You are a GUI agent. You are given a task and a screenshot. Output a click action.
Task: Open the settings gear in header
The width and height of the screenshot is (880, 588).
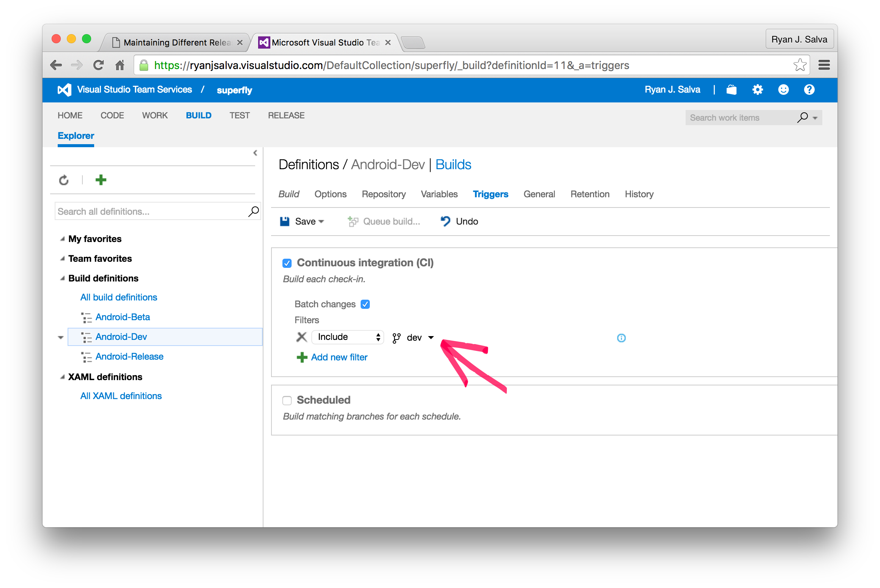click(x=757, y=90)
